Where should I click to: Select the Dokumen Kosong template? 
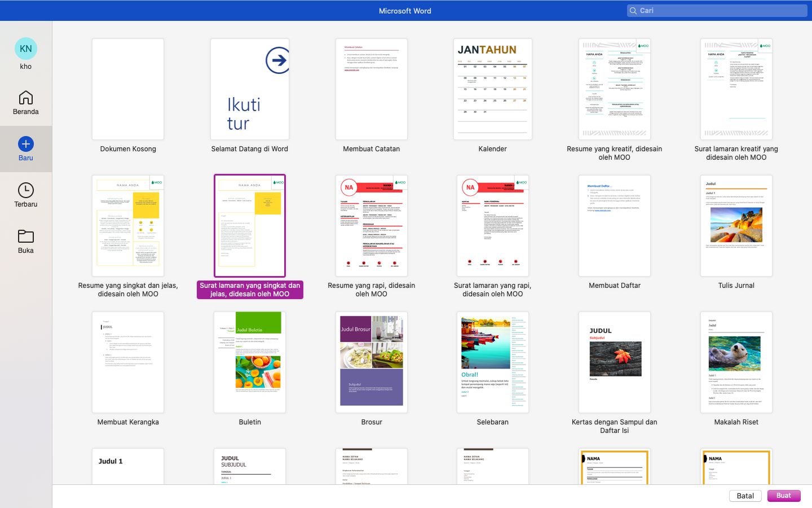point(128,89)
